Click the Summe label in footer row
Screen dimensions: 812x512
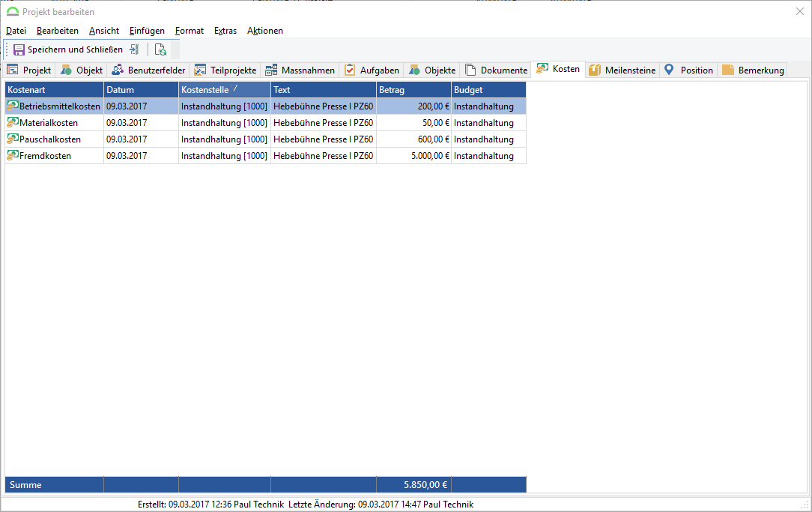pos(25,485)
